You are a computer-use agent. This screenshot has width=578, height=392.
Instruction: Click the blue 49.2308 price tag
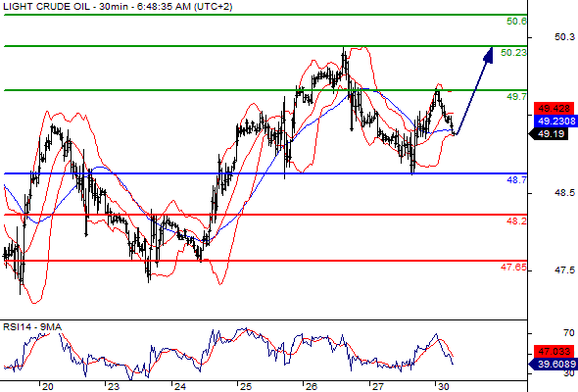coord(555,121)
